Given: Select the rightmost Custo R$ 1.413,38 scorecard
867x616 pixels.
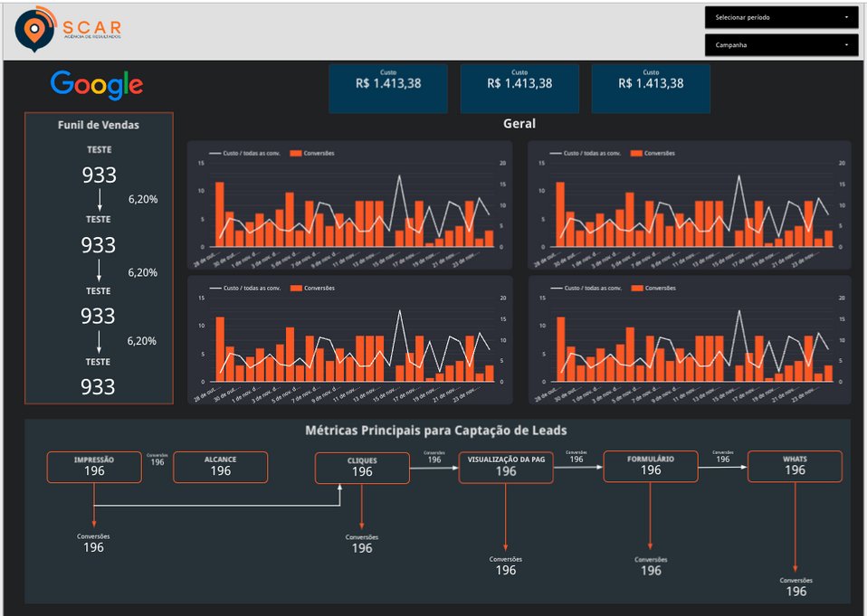Looking at the screenshot, I should 651,89.
